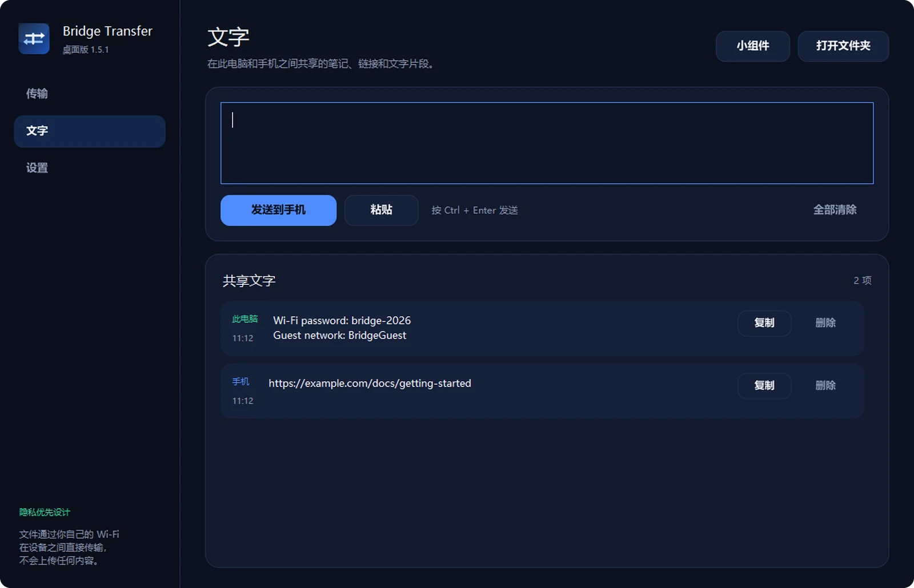Click the 桌面版 1.5.1 version text

[x=85, y=50]
